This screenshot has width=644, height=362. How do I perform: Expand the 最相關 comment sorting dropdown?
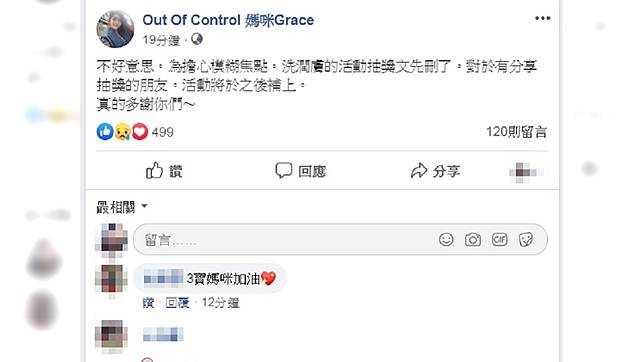coord(122,207)
